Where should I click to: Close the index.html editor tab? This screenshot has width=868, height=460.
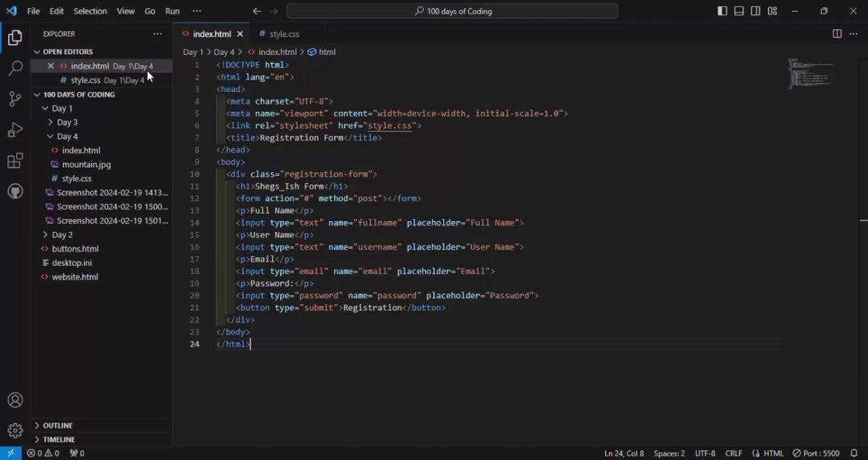[x=240, y=34]
